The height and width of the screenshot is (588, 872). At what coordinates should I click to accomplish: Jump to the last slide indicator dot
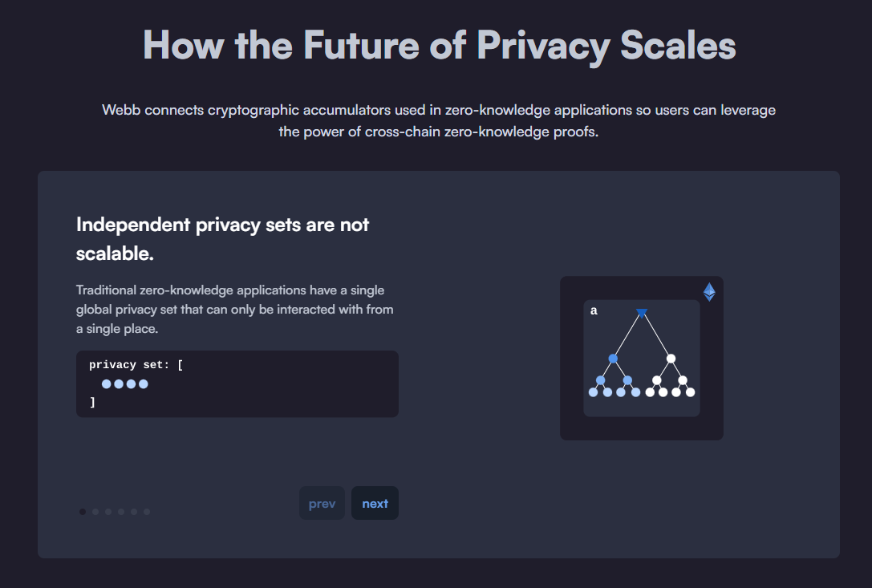click(x=147, y=512)
